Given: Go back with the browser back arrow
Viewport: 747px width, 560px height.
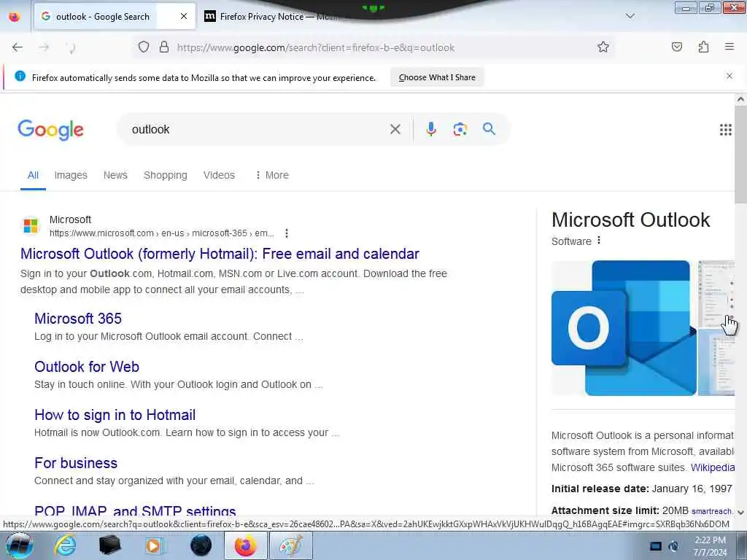Looking at the screenshot, I should click(x=18, y=47).
